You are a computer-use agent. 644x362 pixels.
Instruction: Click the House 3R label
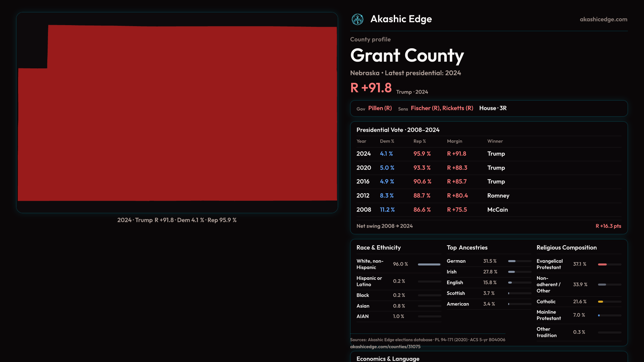(493, 108)
